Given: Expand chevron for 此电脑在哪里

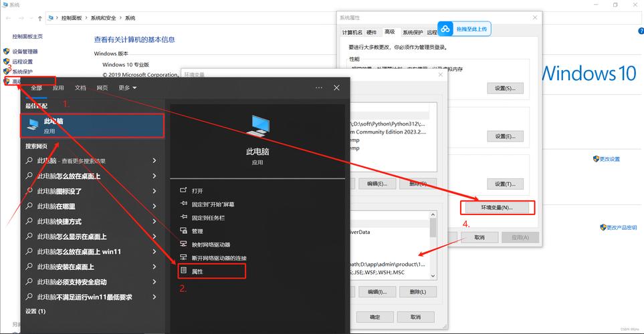Looking at the screenshot, I should pos(154,206).
